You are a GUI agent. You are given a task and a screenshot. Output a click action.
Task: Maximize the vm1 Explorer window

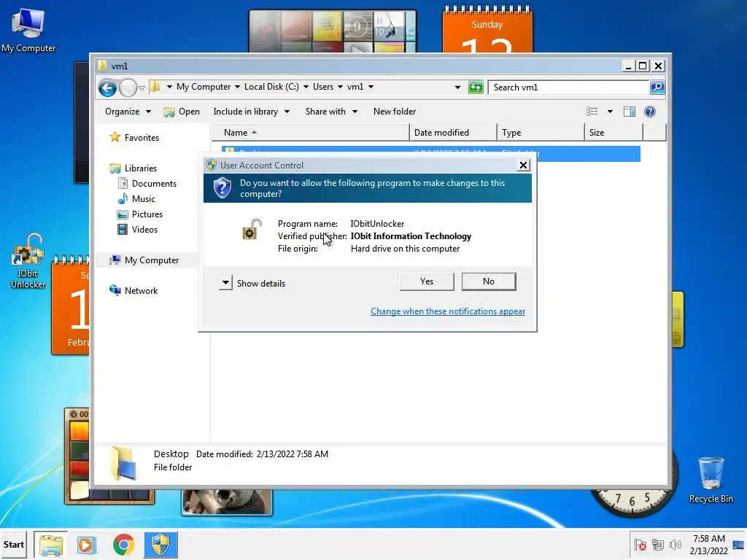[x=643, y=66]
